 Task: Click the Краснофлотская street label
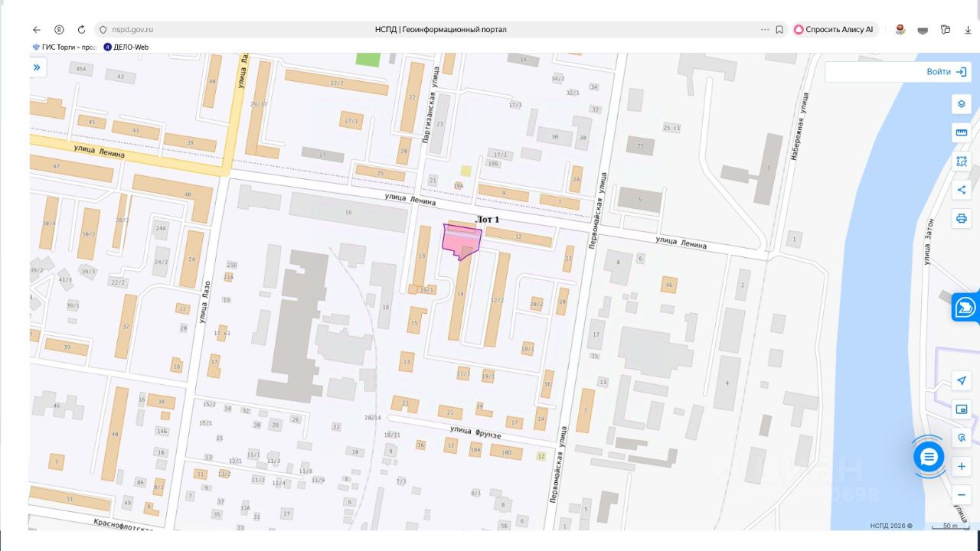pos(123,524)
